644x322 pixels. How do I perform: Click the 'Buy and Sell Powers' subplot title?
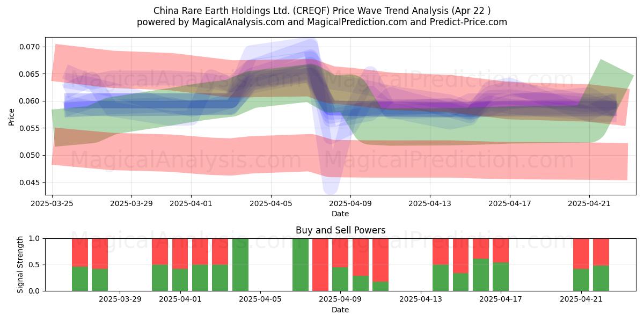pos(340,230)
